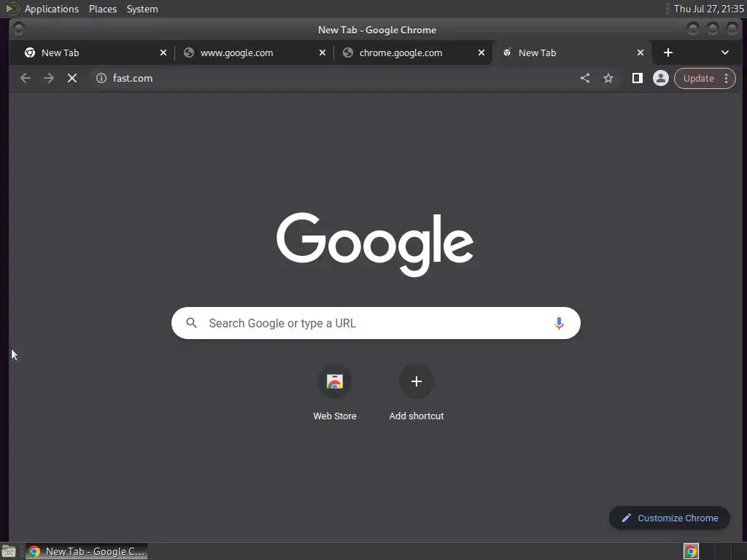
Task: Click the show desktop icon
Action: coord(9,551)
